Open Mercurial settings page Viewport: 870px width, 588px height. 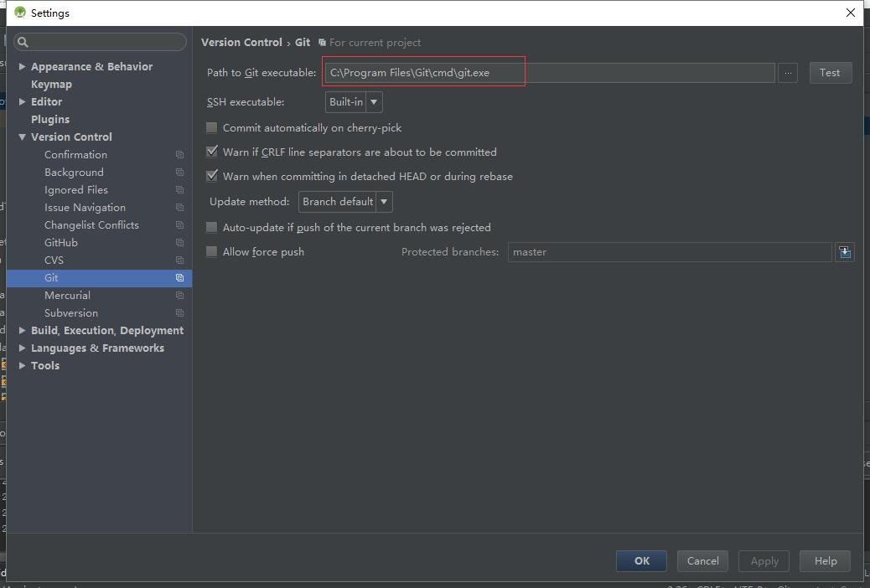67,296
